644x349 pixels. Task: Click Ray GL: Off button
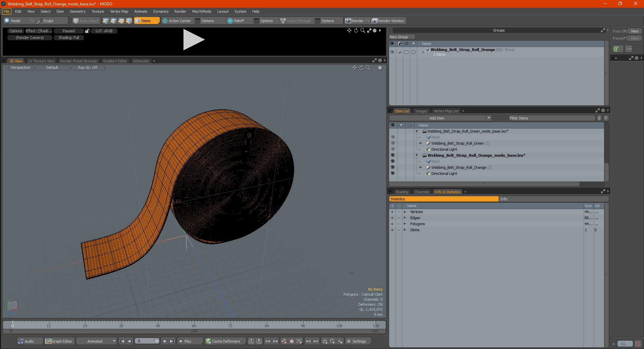[88, 68]
